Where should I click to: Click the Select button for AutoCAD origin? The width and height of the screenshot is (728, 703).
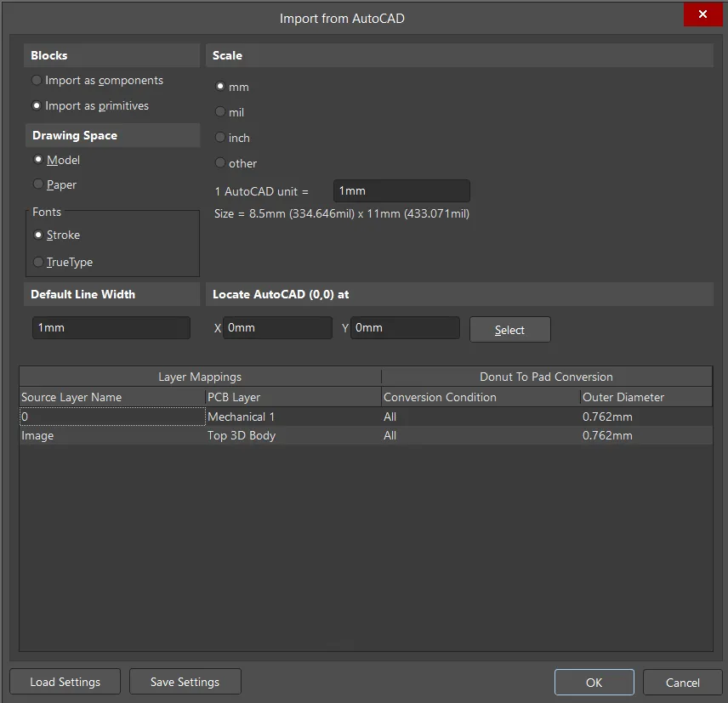coord(509,329)
